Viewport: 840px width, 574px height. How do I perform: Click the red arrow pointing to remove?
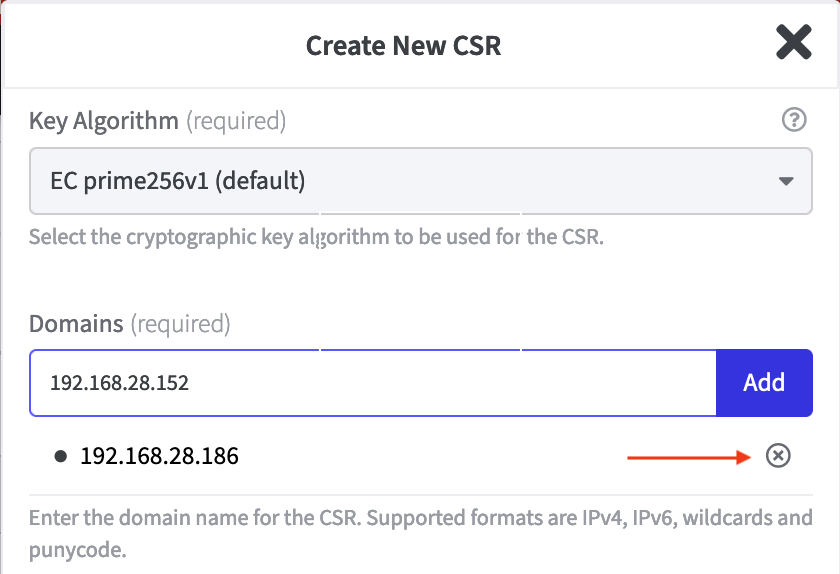tap(688, 457)
